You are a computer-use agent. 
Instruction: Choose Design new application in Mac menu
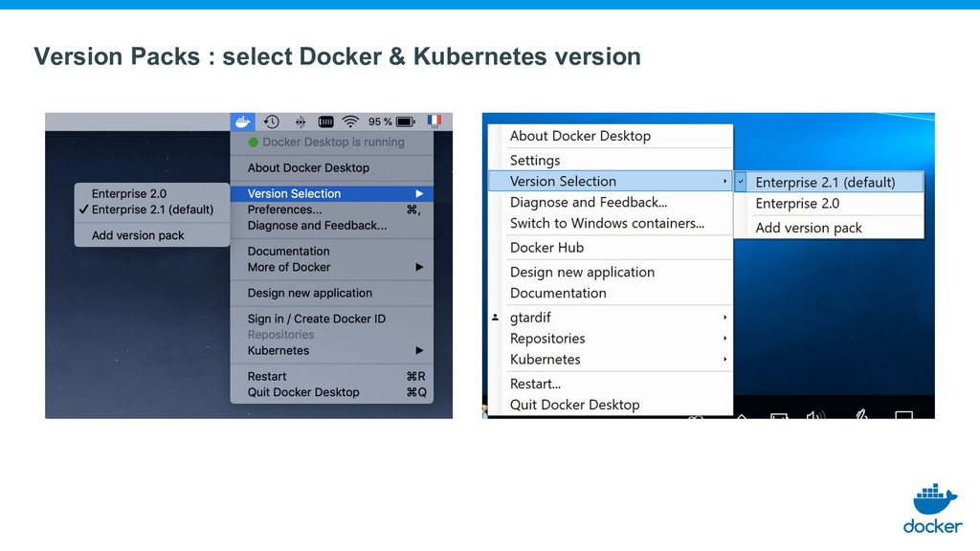coord(332,293)
